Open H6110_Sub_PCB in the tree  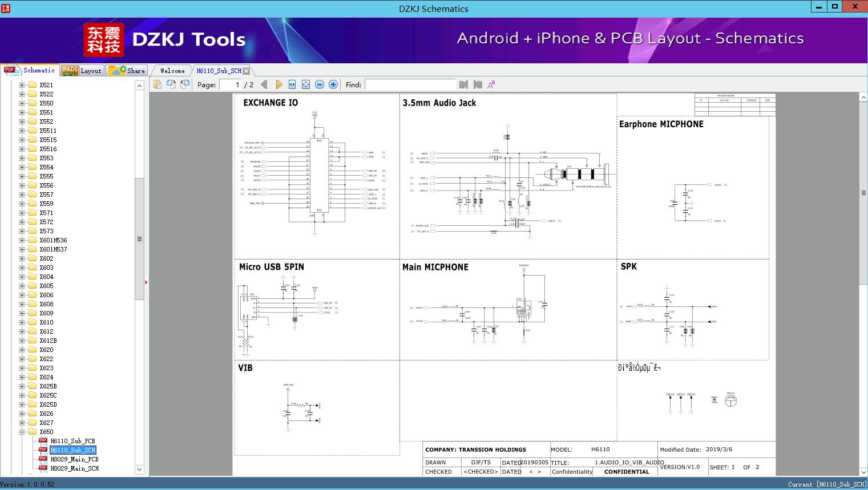click(72, 441)
